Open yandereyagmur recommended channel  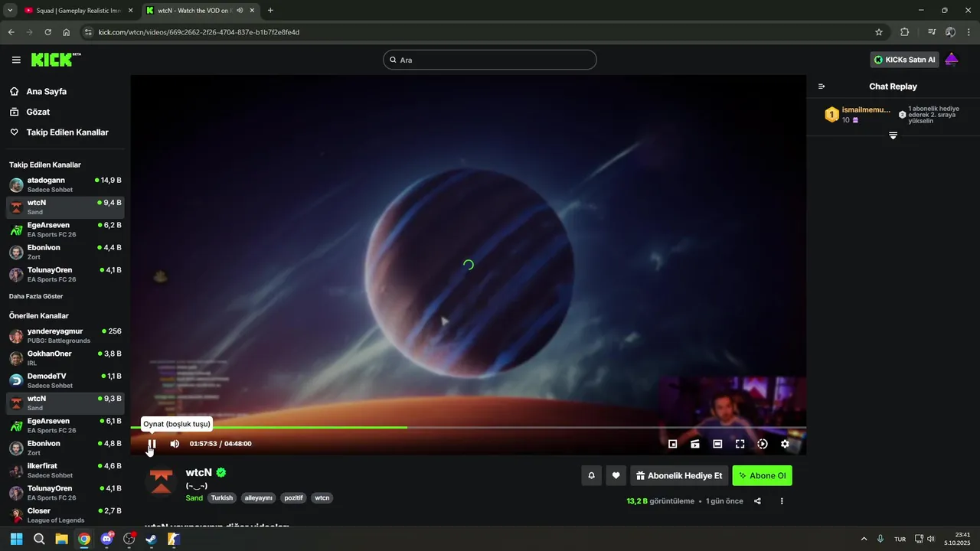pyautogui.click(x=65, y=336)
